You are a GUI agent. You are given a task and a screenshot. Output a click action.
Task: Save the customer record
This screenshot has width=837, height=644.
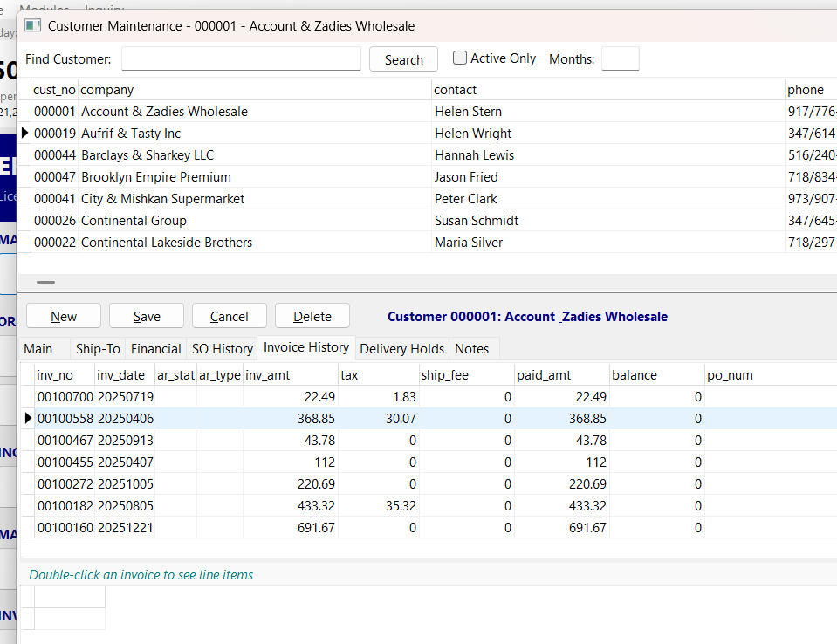(146, 315)
